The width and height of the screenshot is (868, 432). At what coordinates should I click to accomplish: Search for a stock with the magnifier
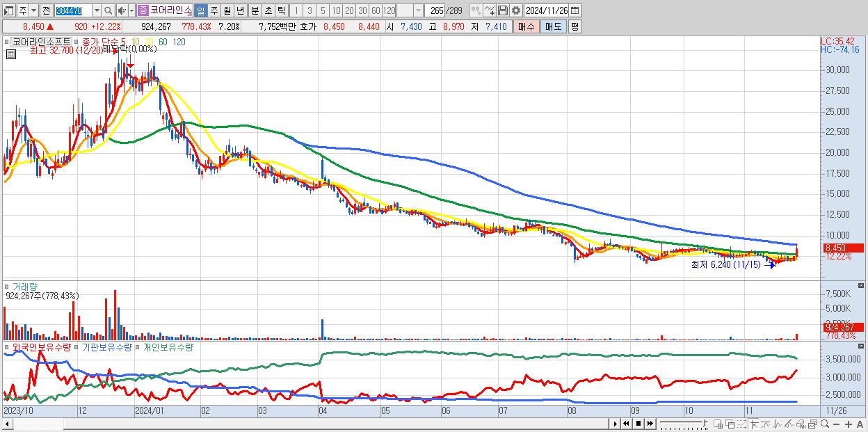pyautogui.click(x=107, y=10)
